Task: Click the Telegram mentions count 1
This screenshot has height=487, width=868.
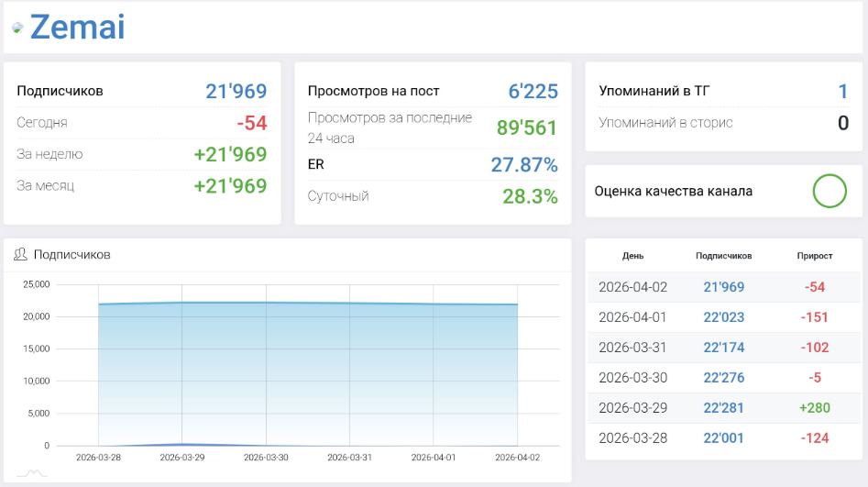Action: point(843,92)
